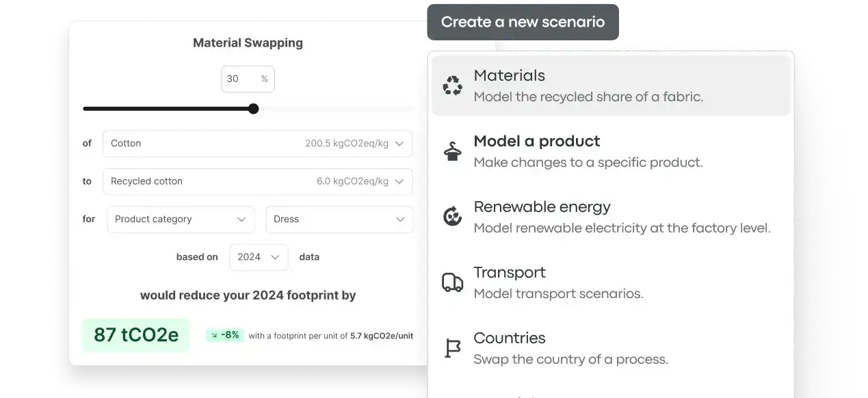Click the recycle icon beside Materials

(x=452, y=85)
